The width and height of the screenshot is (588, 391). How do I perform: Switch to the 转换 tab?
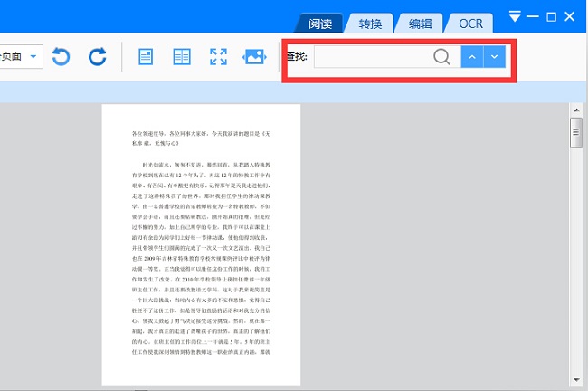click(x=370, y=24)
